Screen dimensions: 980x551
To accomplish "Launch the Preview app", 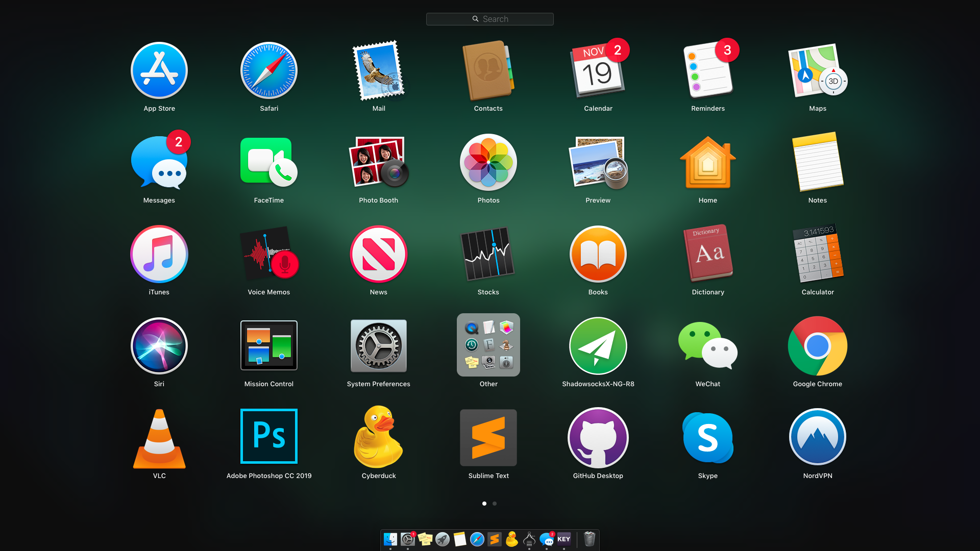I will tap(598, 162).
